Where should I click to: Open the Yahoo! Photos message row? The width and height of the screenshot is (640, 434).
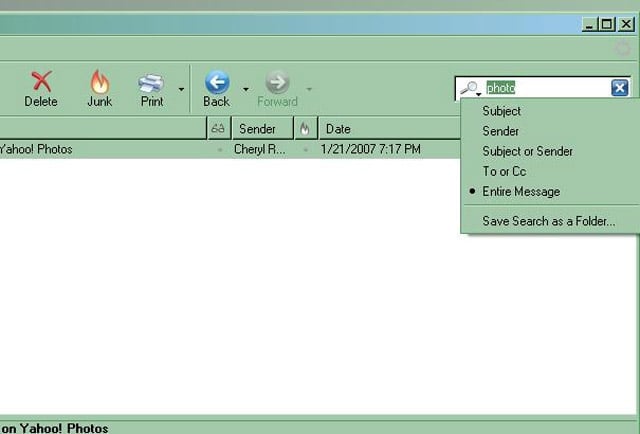(230, 149)
